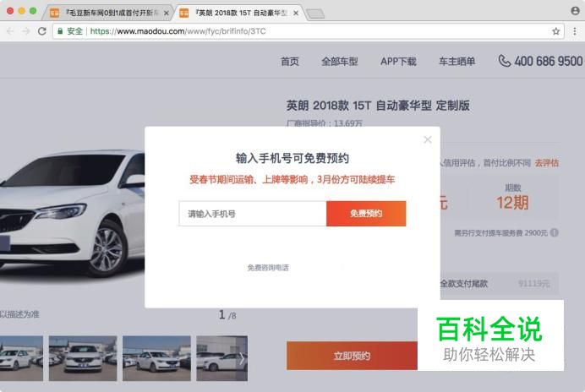Screen dimensions: 585x392
Task: Click the car title 英朗 2018款 15T 自动豪华型 定制版
Action: 378,106
